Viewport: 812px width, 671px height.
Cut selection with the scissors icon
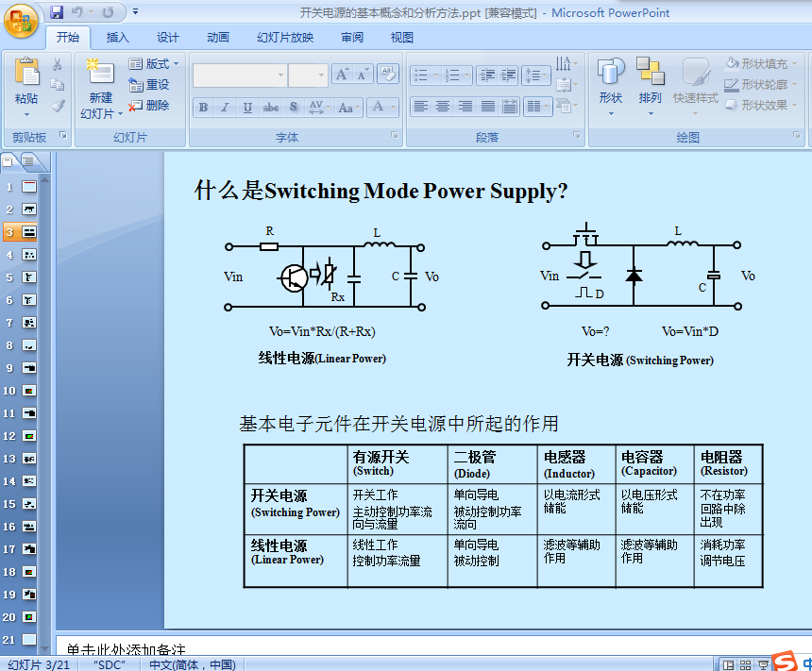(x=57, y=64)
